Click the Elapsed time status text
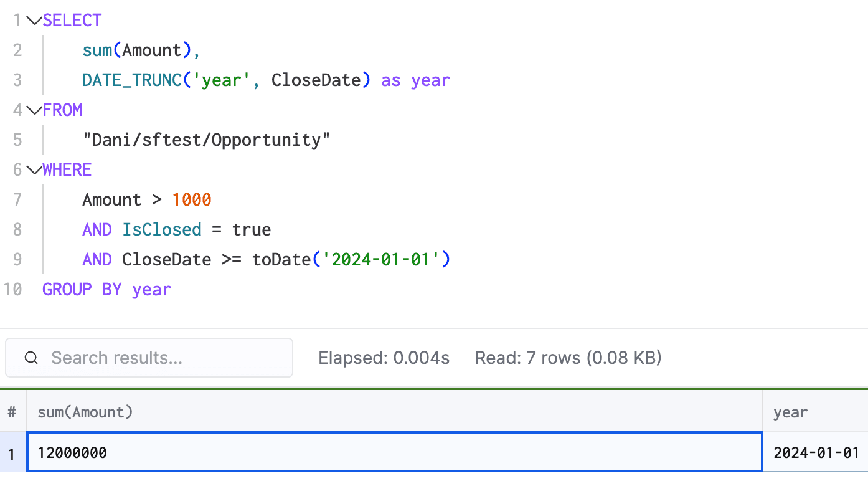This screenshot has width=868, height=486. (384, 358)
